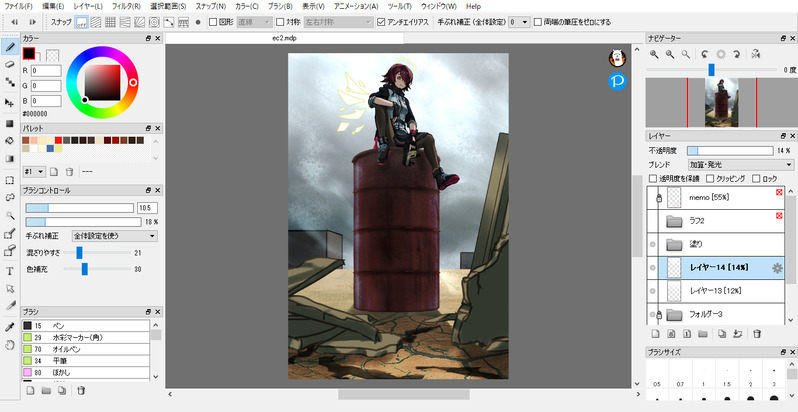Pick the red swatch in palette
Screen dimensions: 798x412
[59, 140]
